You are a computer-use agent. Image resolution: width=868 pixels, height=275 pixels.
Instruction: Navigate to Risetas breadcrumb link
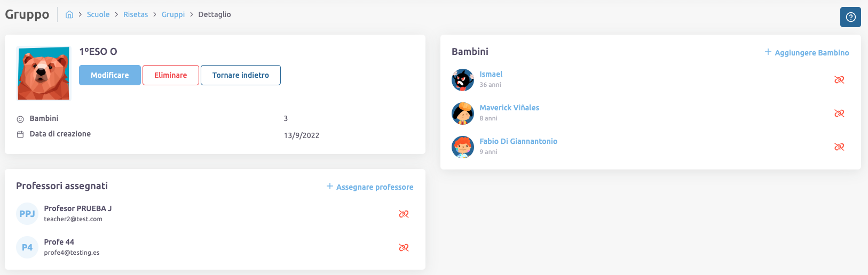(136, 14)
